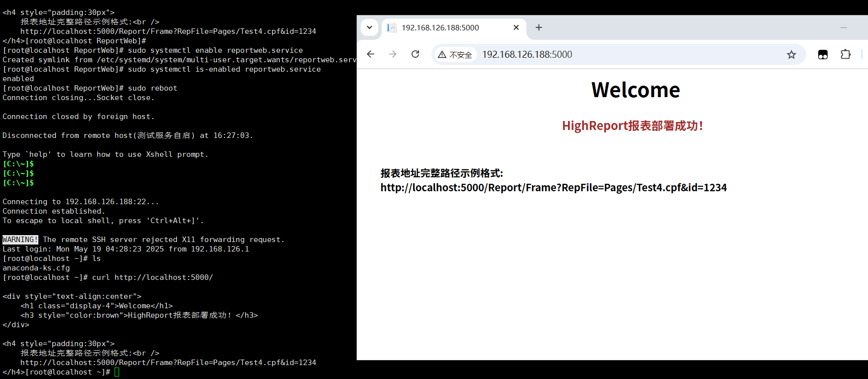Click the terminal cursor at the last prompt
This screenshot has height=379, width=868.
[x=117, y=372]
